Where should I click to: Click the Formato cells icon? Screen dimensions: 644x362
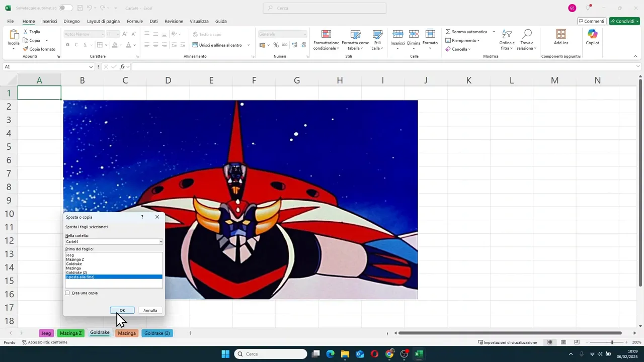[x=430, y=34]
